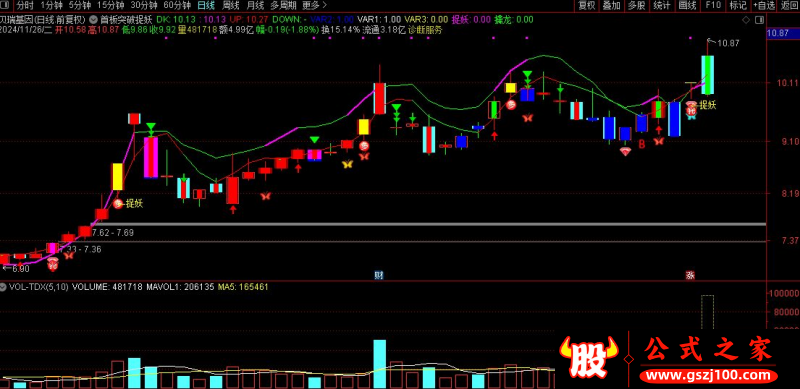
Task: Click the red B buy signal marker
Action: pos(642,144)
